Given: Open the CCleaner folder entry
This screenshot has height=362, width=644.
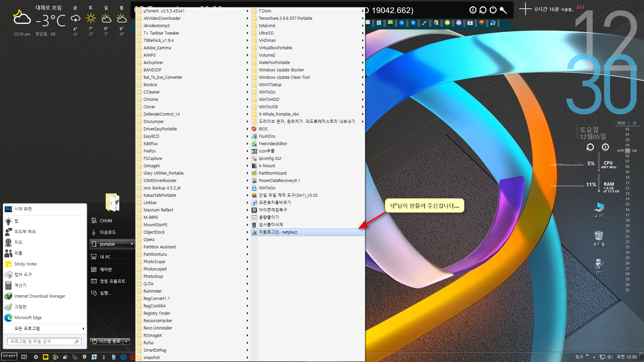Looking at the screenshot, I should pos(193,92).
